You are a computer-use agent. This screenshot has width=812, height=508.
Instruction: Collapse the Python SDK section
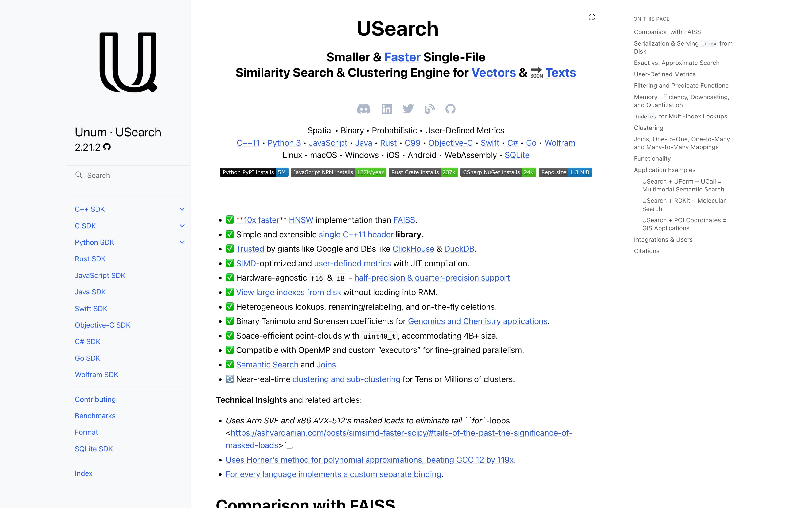182,242
